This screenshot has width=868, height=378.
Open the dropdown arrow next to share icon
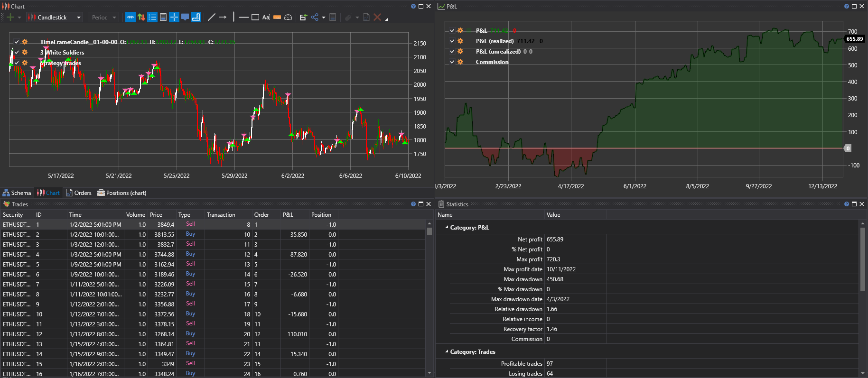[324, 17]
